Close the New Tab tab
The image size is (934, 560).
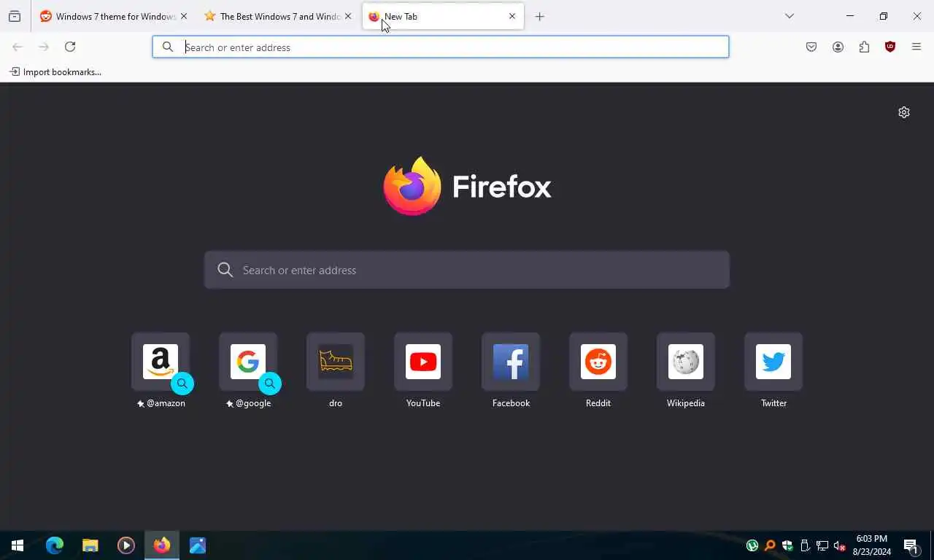click(512, 16)
